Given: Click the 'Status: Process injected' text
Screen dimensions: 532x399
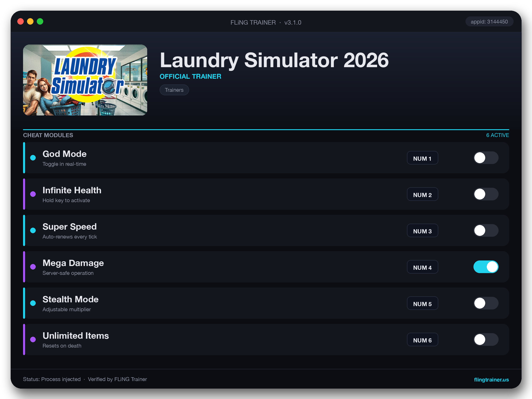Looking at the screenshot, I should (52, 379).
